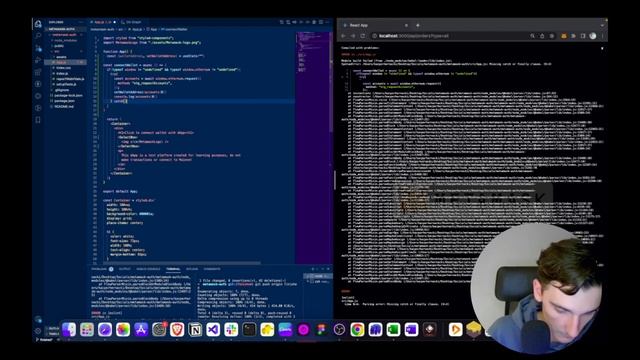Open VS Code settings gear in activity bar
The height and width of the screenshot is (360, 640).
coord(38,331)
